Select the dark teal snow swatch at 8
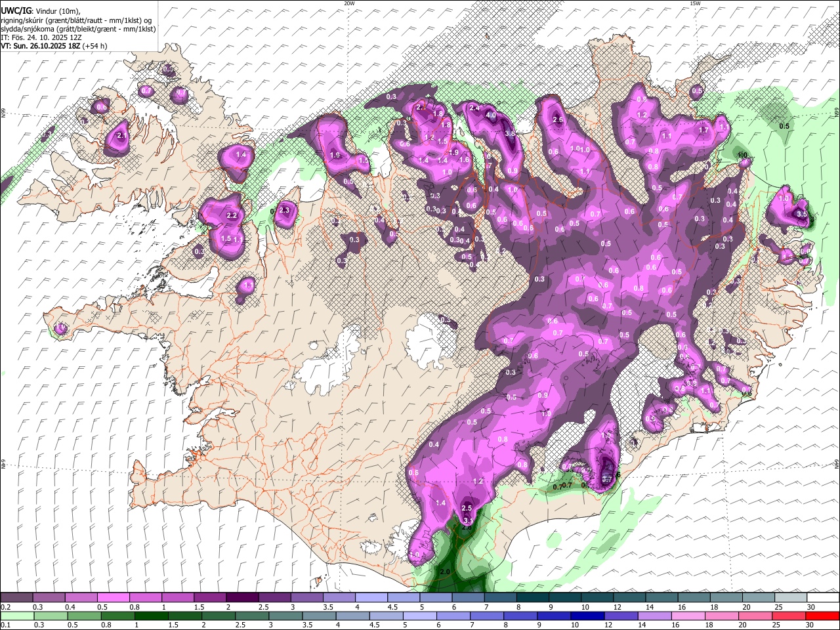840x630 pixels. pyautogui.click(x=532, y=598)
